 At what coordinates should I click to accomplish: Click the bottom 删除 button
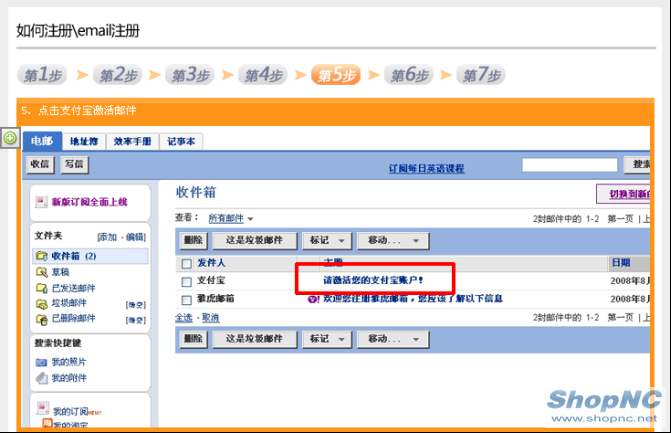coord(193,339)
